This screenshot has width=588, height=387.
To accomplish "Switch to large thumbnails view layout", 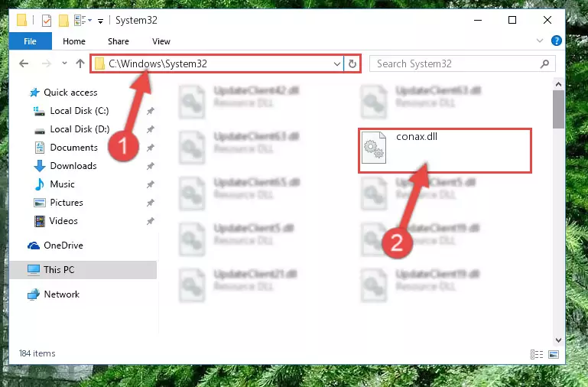I will click(554, 354).
